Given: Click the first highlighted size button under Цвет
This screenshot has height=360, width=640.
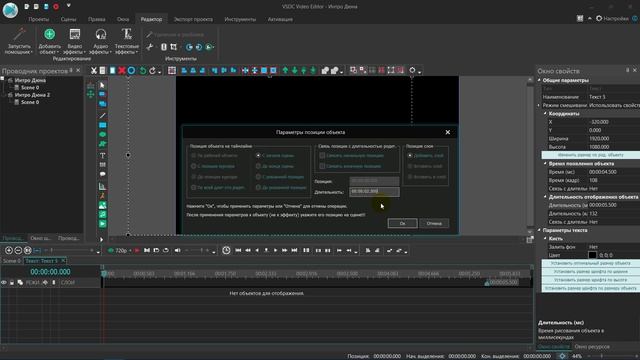Looking at the screenshot, I should pyautogui.click(x=590, y=263).
